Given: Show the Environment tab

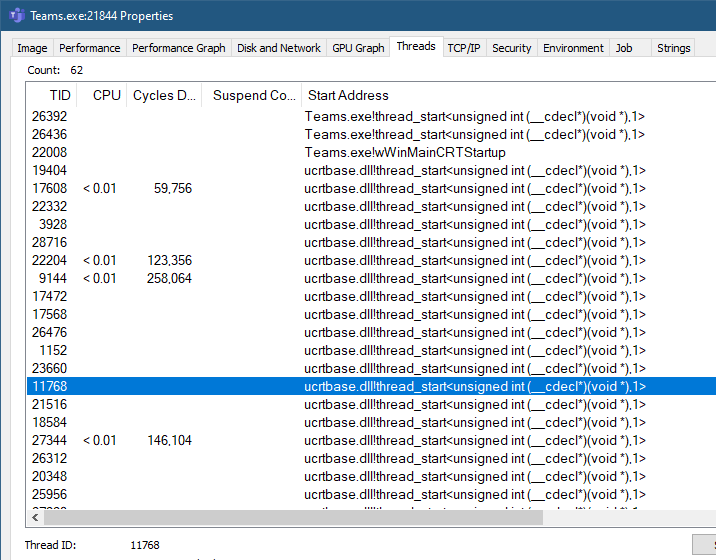Looking at the screenshot, I should pos(573,48).
